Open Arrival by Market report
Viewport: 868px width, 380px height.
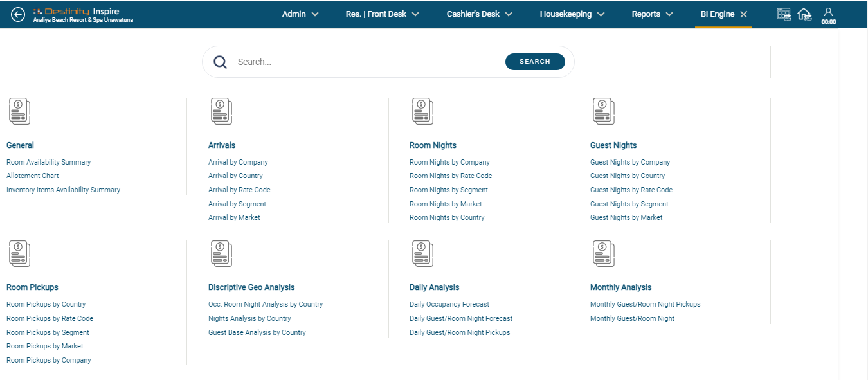tap(234, 217)
